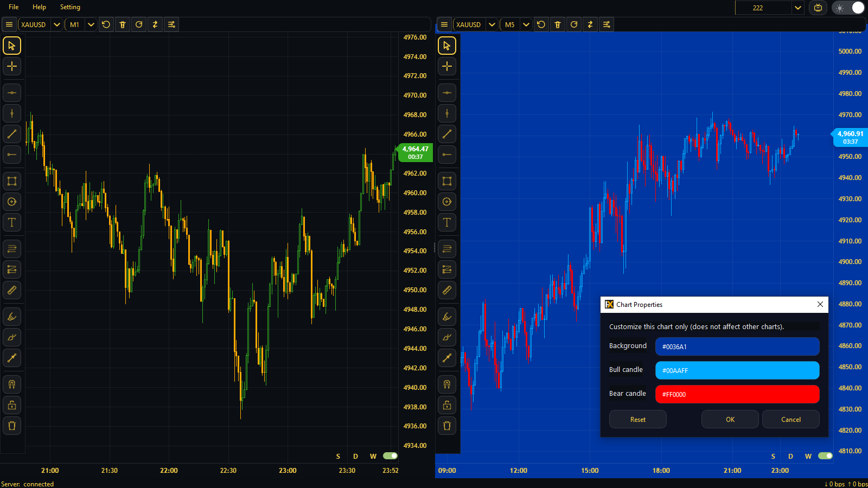This screenshot has width=868, height=488.
Task: Select the trend line tool on right chart
Action: pos(447,134)
